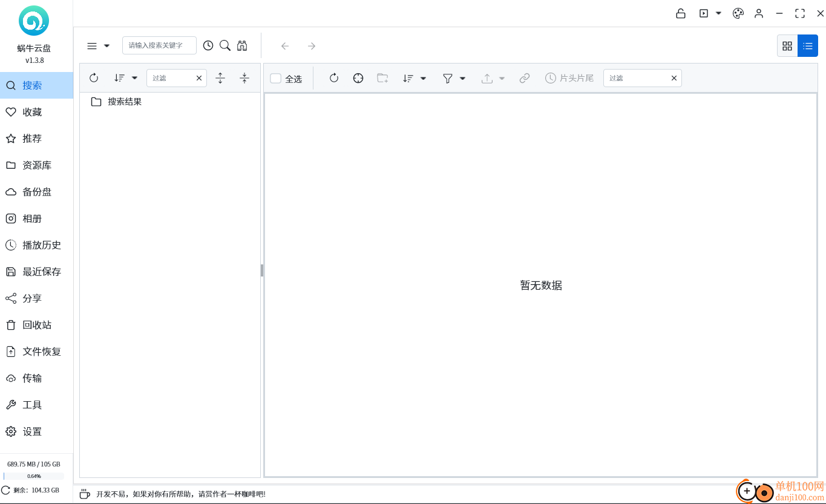The height and width of the screenshot is (504, 826).
Task: Open the theme palette icon
Action: pos(738,13)
